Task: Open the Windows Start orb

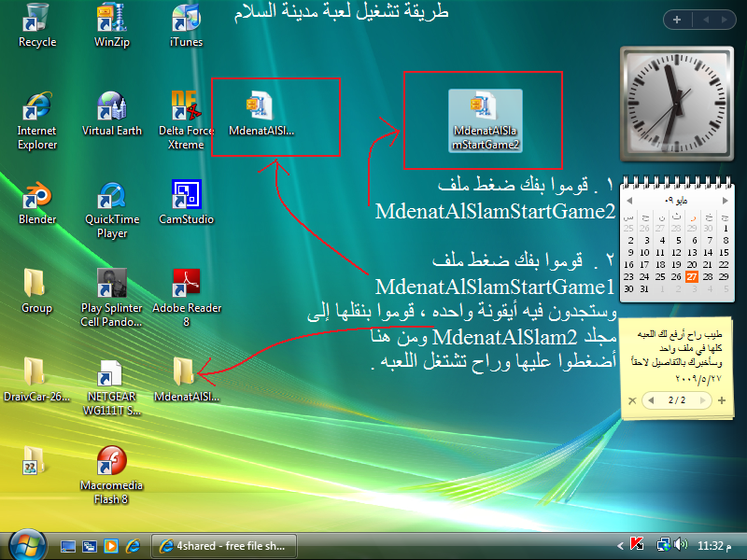Action: pos(27,545)
